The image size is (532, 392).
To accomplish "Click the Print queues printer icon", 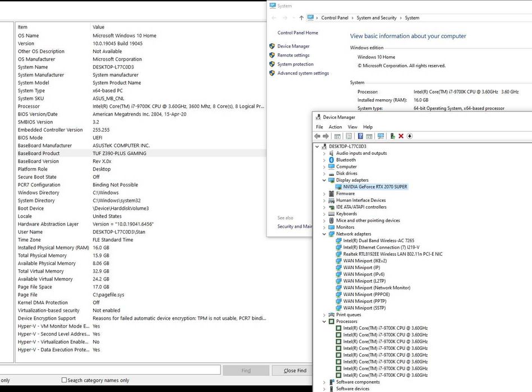I will point(332,315).
